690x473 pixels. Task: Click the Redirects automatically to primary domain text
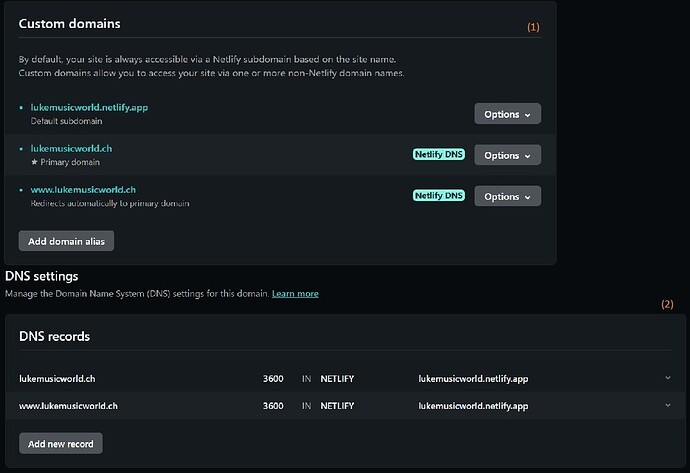click(x=110, y=203)
